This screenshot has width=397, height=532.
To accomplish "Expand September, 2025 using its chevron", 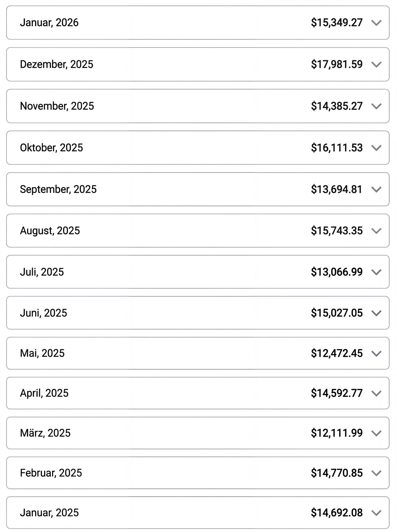I will click(376, 190).
